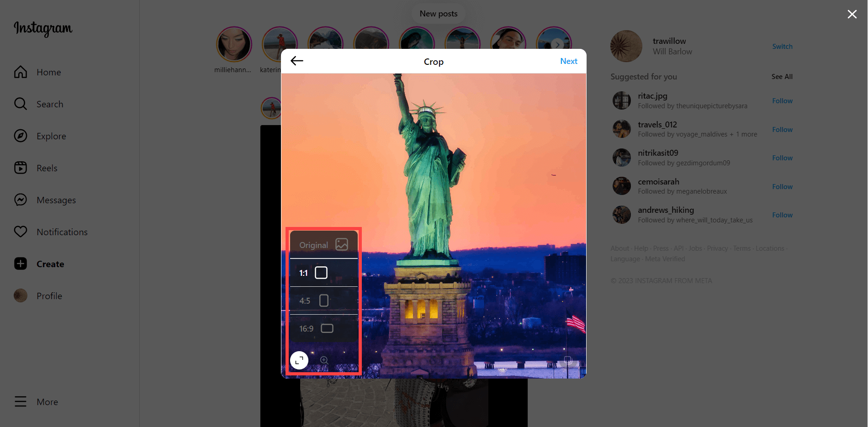Select the 1:1 crop ratio
Screen dimensions: 868x427
point(321,272)
